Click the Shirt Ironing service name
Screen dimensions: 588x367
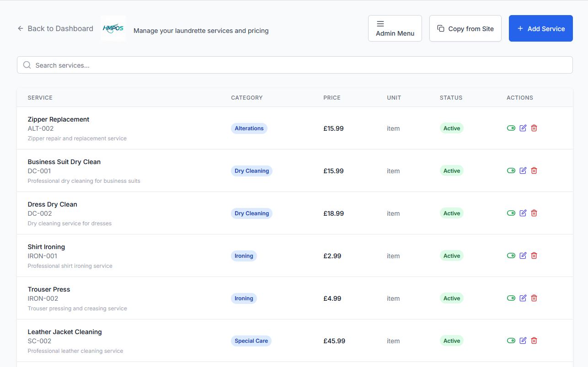[x=46, y=247]
